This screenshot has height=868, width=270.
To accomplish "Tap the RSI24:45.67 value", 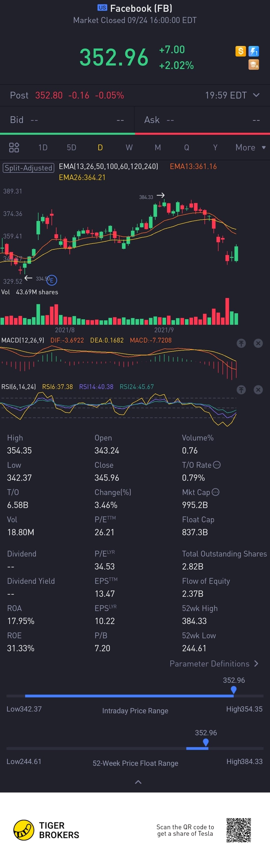I will (136, 387).
